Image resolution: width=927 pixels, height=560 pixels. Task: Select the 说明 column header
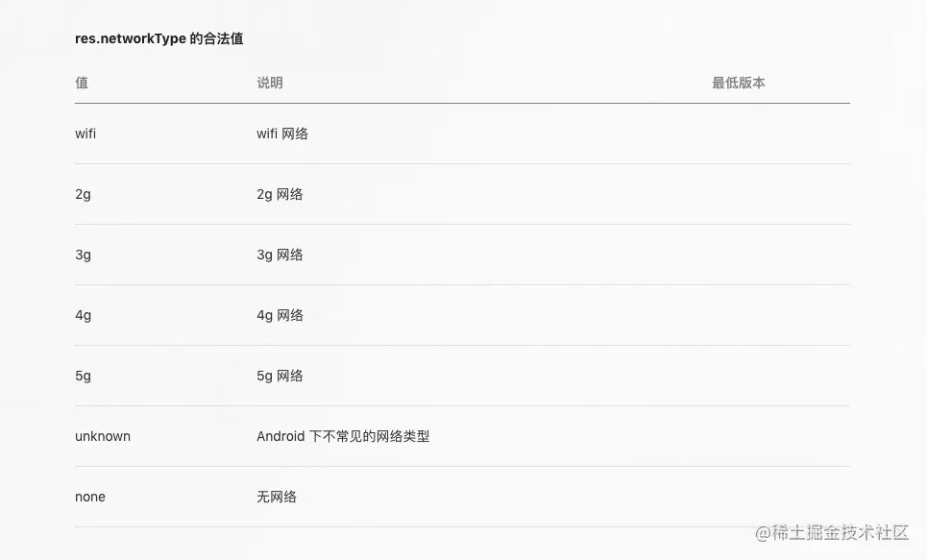[270, 83]
